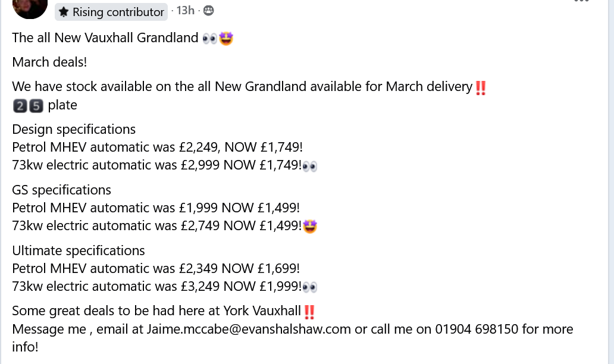614x364 pixels.
Task: Click the eyes emoji after Design electric price
Action: [x=310, y=167]
